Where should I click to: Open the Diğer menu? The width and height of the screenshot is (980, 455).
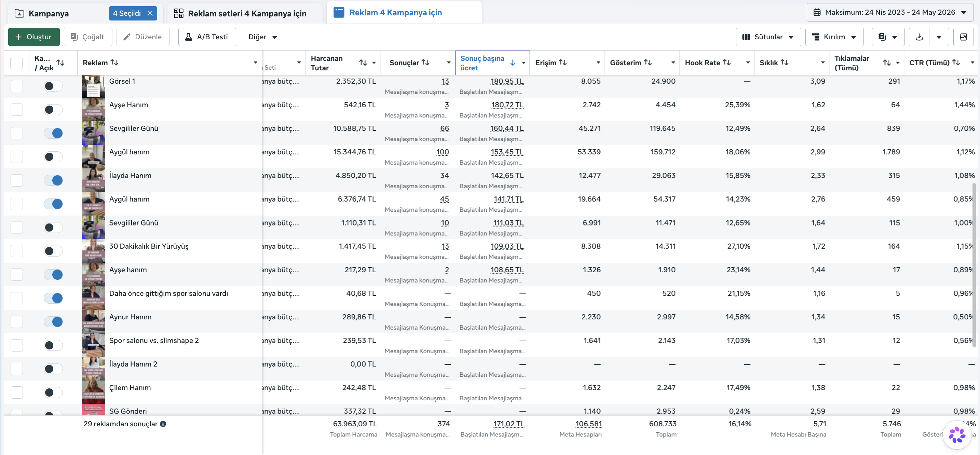coord(262,37)
